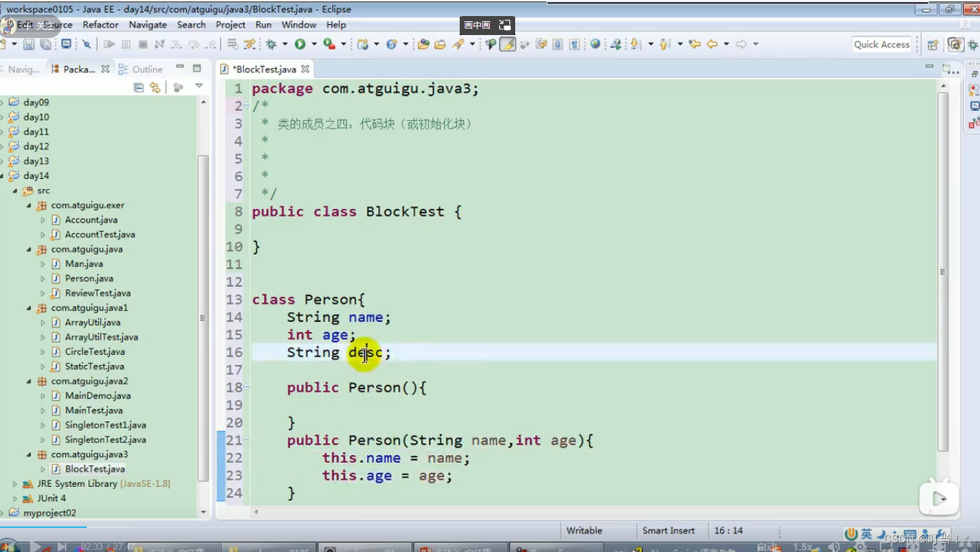Maximize the Package Explorer panel
980x552 pixels.
tap(197, 68)
